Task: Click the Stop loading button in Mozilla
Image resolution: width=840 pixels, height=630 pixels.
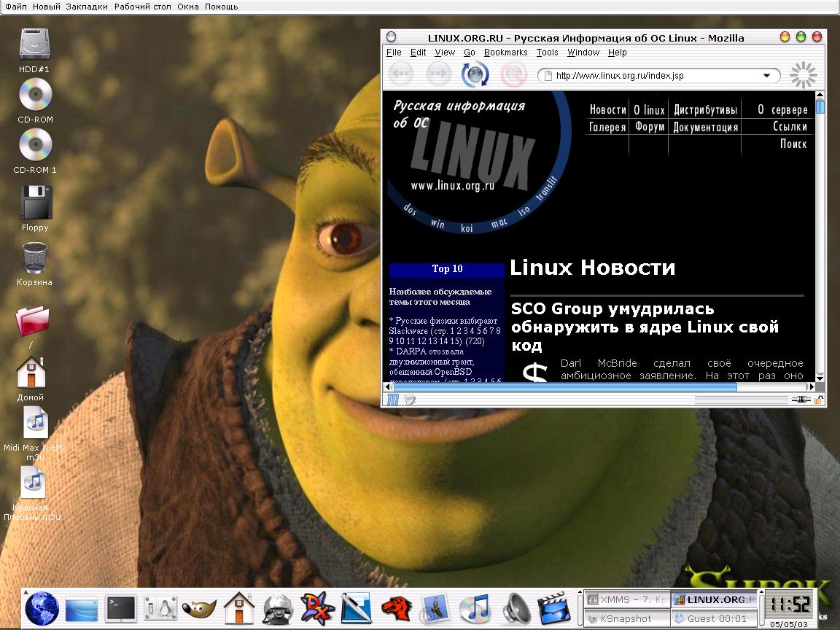Action: [513, 74]
